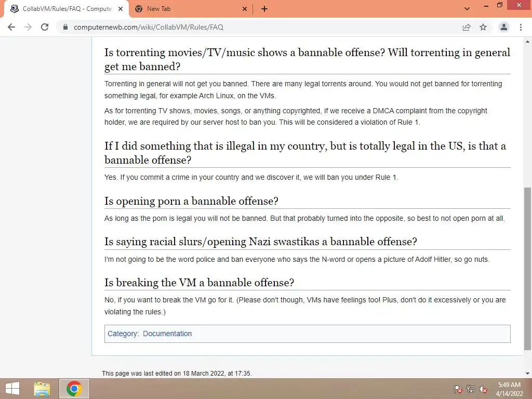Click the 'last edited on 18 March 2022' text
532x399 pixels.
177,373
